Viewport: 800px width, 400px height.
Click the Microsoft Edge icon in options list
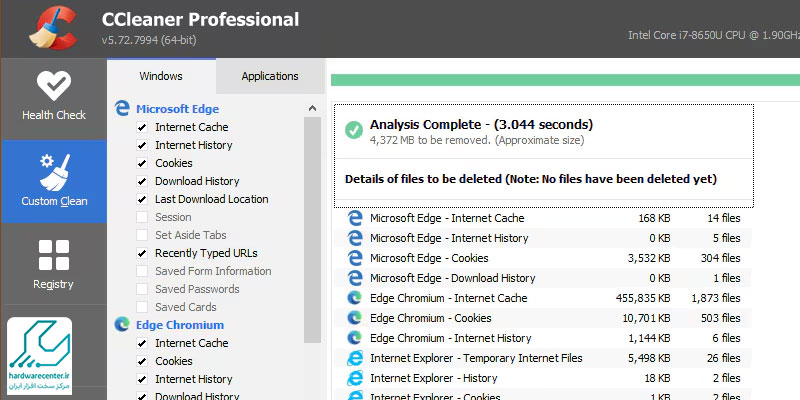(x=122, y=108)
